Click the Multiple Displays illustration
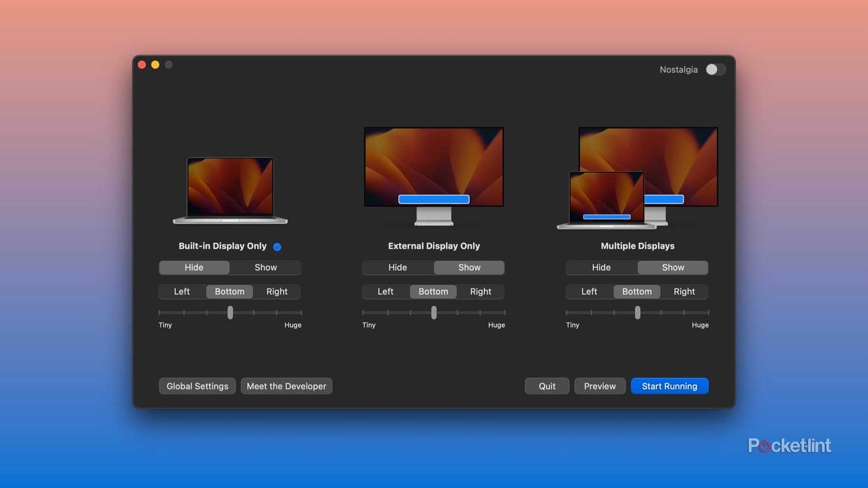The image size is (868, 488). (637, 178)
